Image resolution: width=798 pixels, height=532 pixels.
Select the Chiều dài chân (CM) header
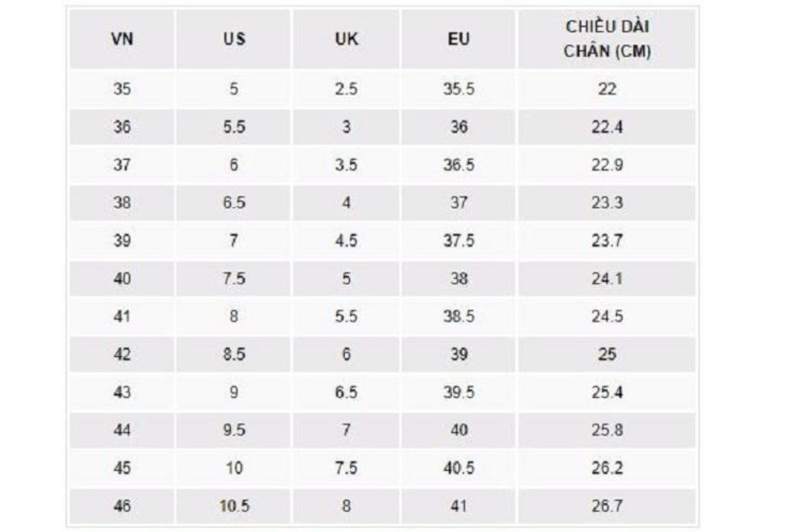[607, 39]
